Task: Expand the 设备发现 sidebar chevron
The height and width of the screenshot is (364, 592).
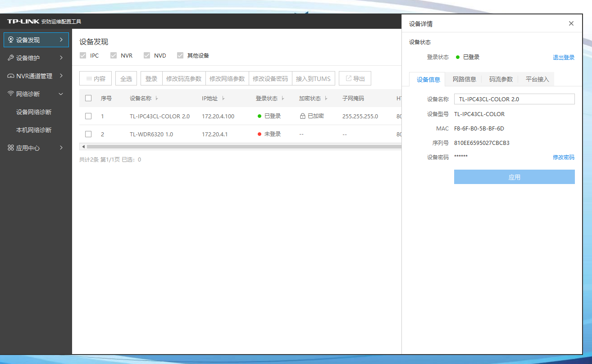Action: (x=61, y=40)
